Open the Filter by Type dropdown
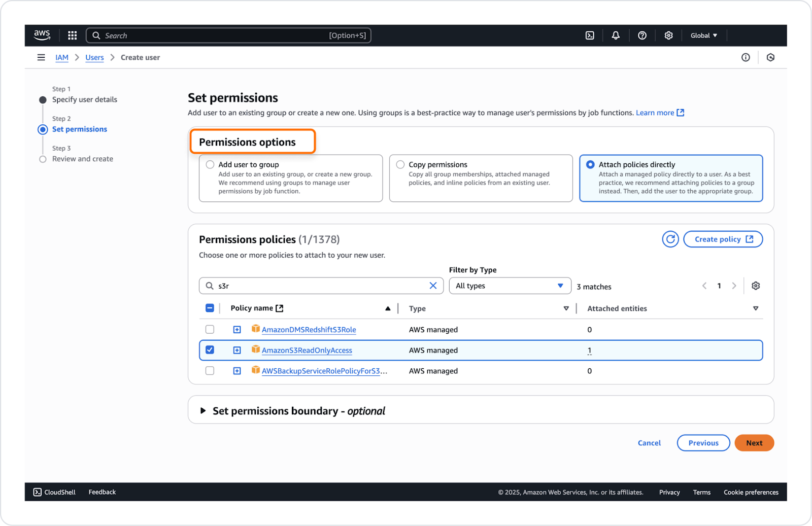Screen dimensions: 812x526 coord(510,286)
